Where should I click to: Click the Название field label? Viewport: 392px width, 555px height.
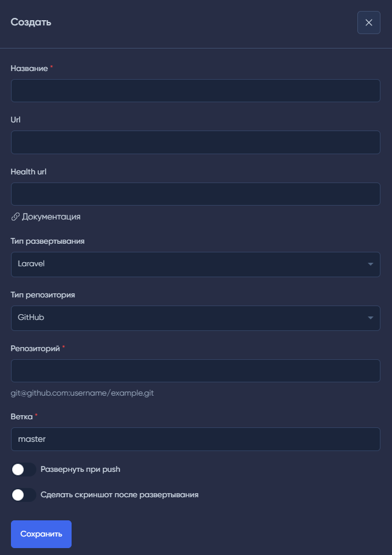click(x=29, y=68)
